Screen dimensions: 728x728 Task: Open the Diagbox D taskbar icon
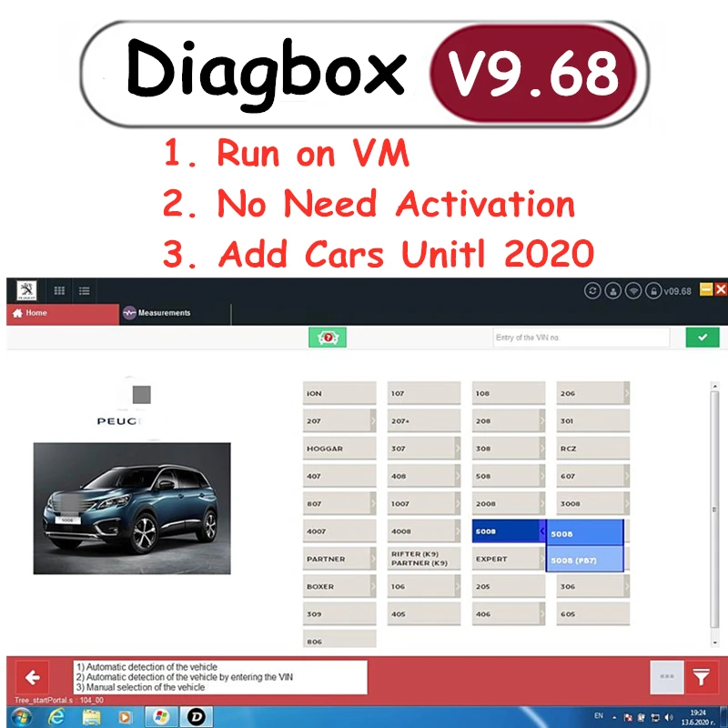196,717
